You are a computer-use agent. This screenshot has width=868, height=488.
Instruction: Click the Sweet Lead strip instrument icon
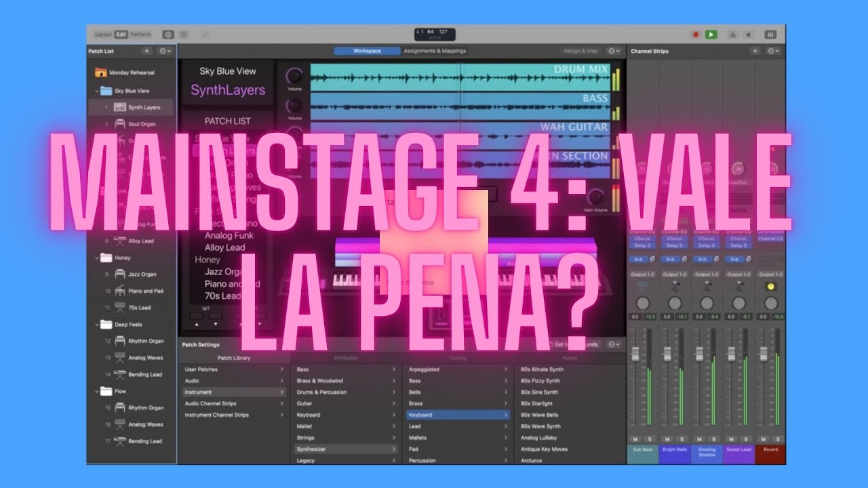pyautogui.click(x=738, y=287)
